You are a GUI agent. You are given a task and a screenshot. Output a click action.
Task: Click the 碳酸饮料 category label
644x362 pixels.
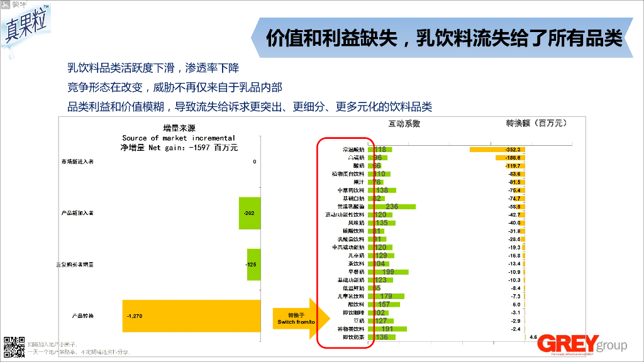(x=353, y=231)
